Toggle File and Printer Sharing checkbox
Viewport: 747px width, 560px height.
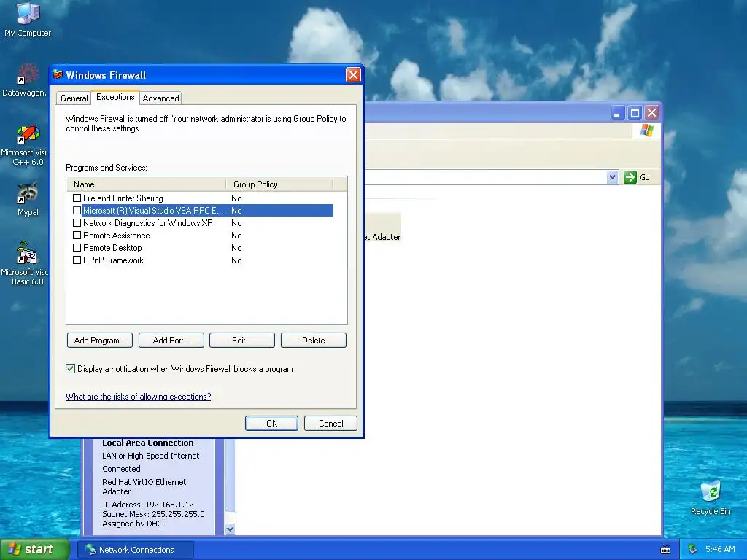click(77, 198)
